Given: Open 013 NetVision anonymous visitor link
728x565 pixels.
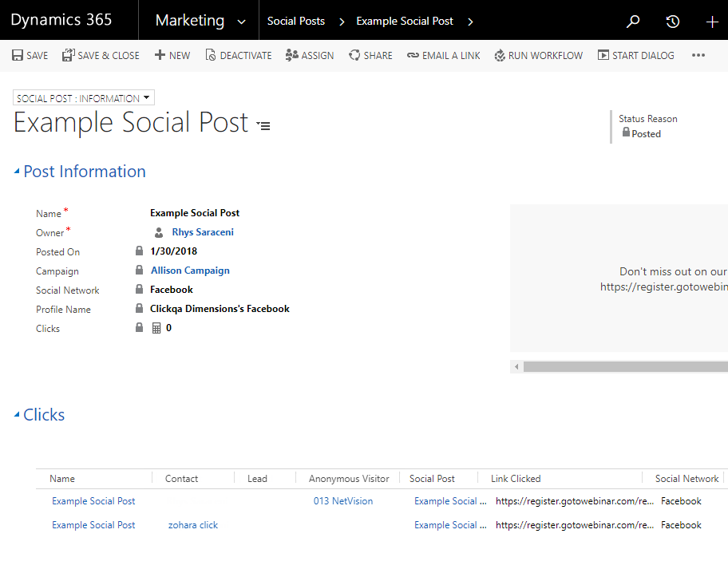Looking at the screenshot, I should click(343, 501).
